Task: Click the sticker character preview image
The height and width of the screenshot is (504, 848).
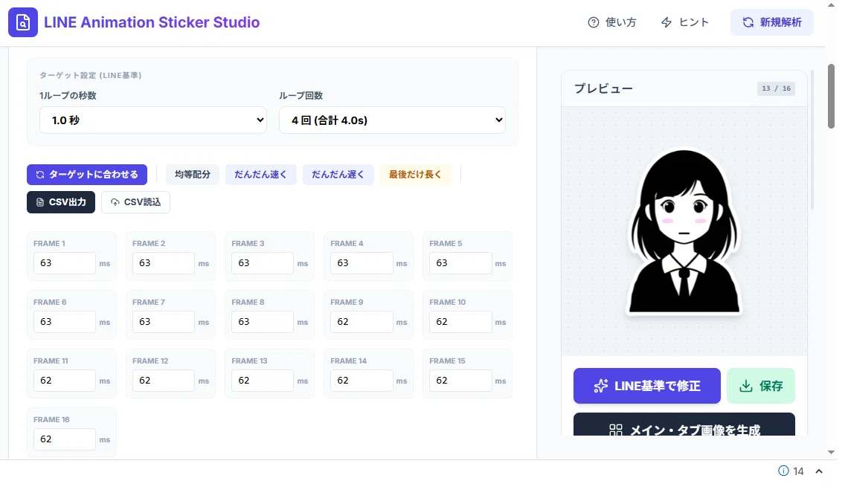Action: 684,232
